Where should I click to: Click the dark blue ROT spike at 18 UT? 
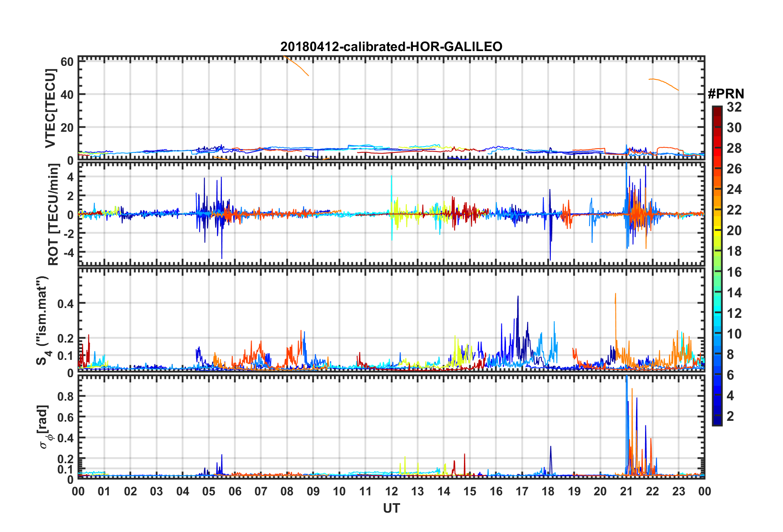point(550,224)
